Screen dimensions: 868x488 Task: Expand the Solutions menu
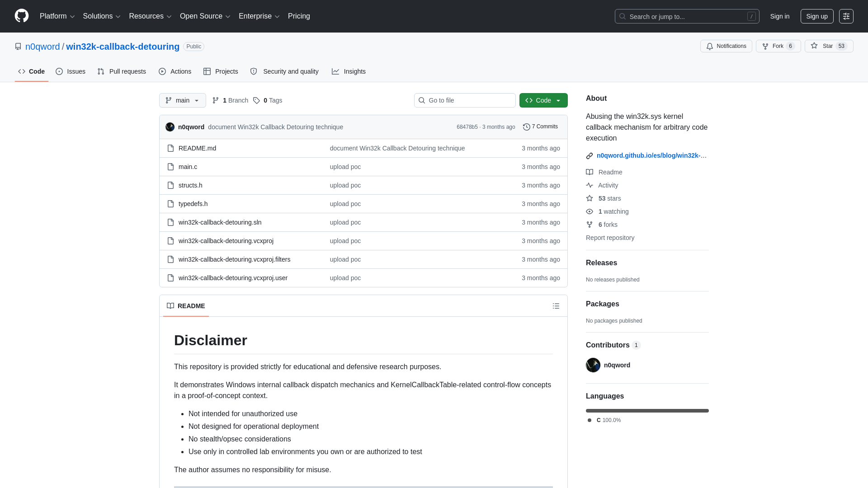[x=102, y=16]
